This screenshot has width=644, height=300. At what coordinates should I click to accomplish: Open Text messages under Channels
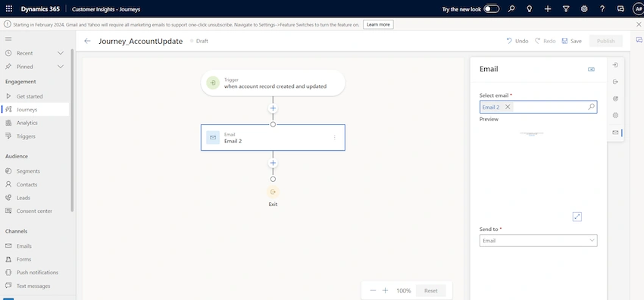point(35,286)
